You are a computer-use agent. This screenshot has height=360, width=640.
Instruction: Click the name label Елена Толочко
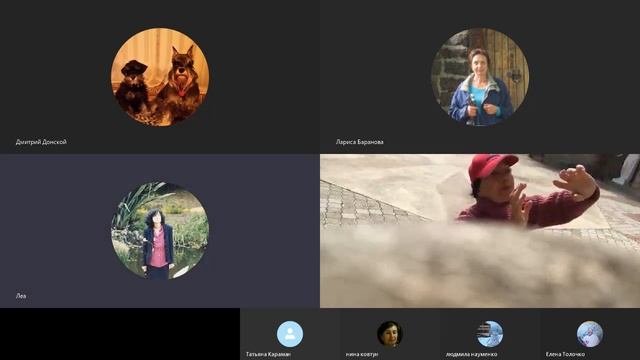[565, 354]
